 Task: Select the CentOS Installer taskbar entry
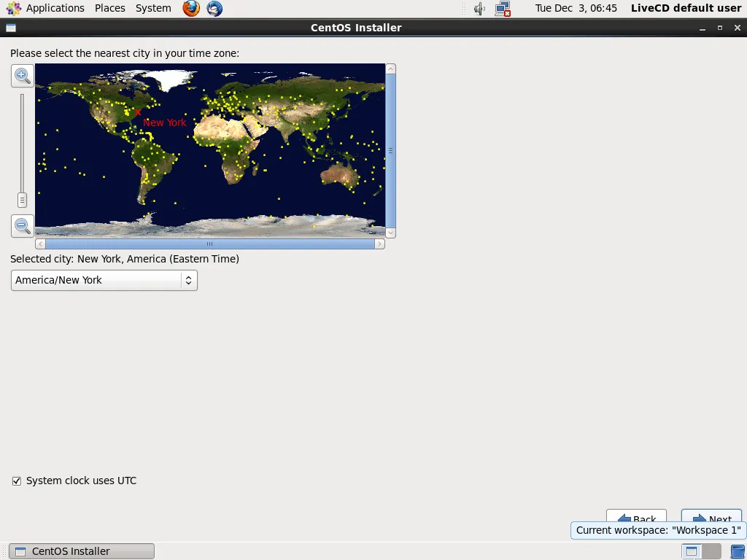click(82, 551)
